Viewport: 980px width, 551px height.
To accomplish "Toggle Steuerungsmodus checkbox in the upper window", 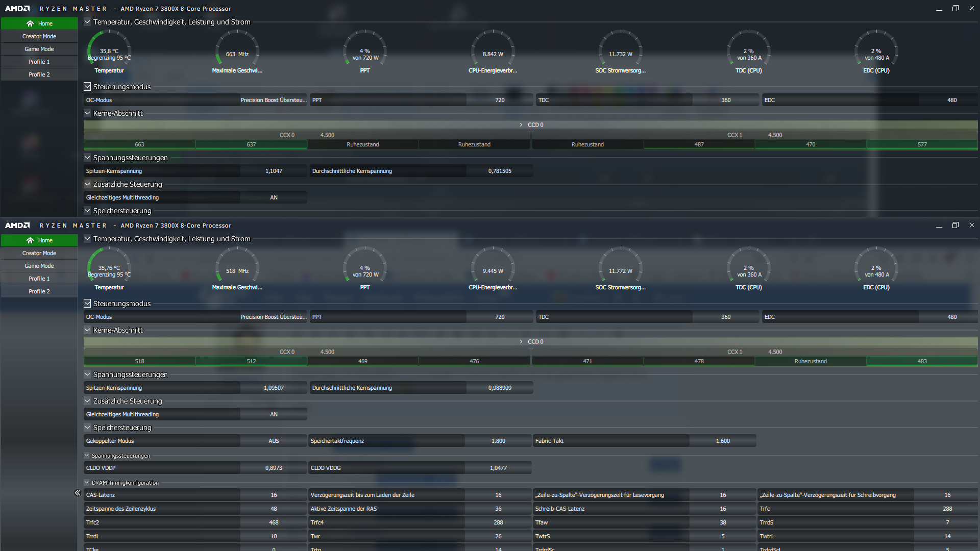I will [87, 87].
